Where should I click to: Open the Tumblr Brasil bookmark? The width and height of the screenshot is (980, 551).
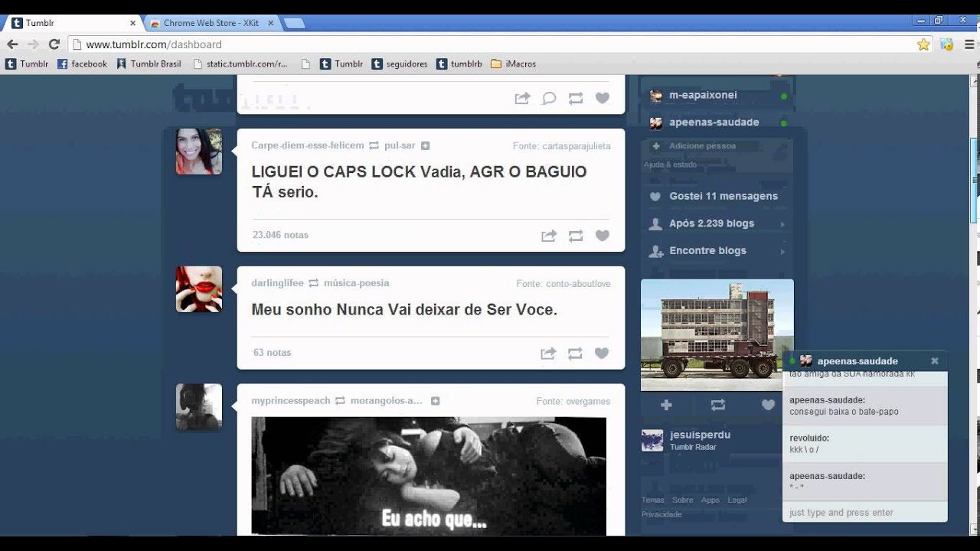(x=149, y=64)
